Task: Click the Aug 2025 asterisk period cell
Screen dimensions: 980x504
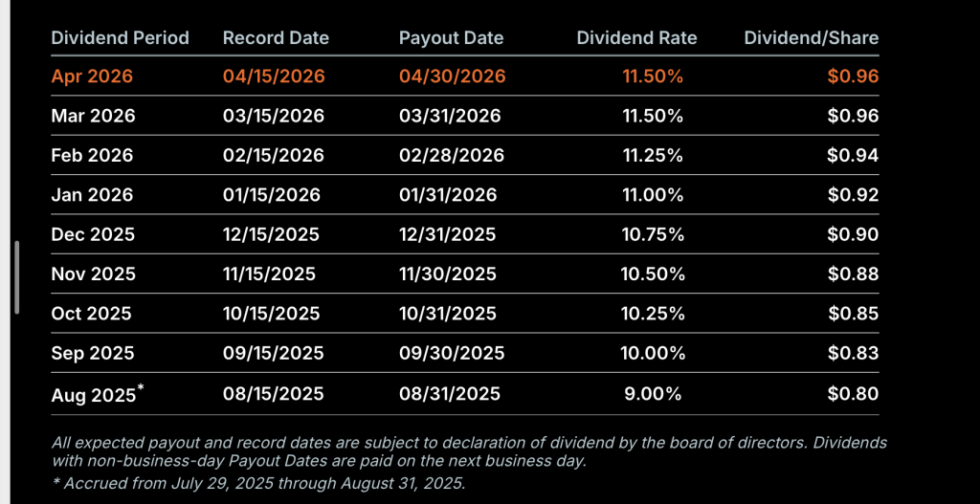Action: [98, 393]
